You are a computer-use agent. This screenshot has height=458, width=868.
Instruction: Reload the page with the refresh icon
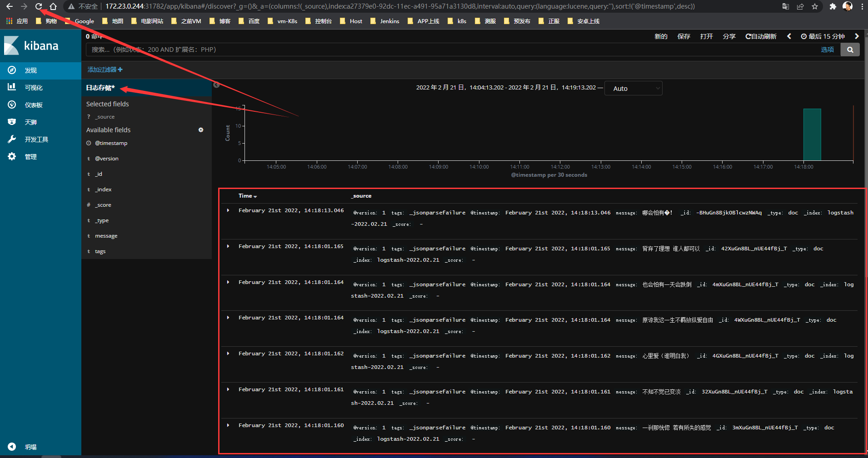tap(39, 6)
